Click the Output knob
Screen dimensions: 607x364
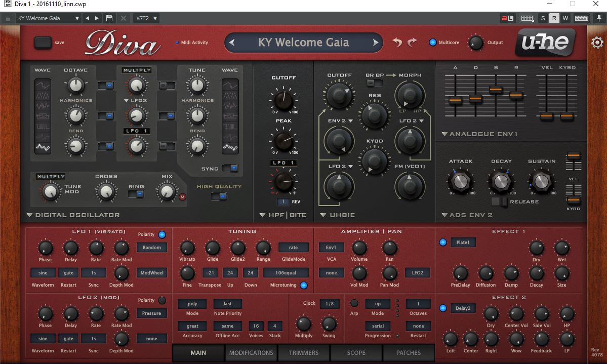pos(476,43)
